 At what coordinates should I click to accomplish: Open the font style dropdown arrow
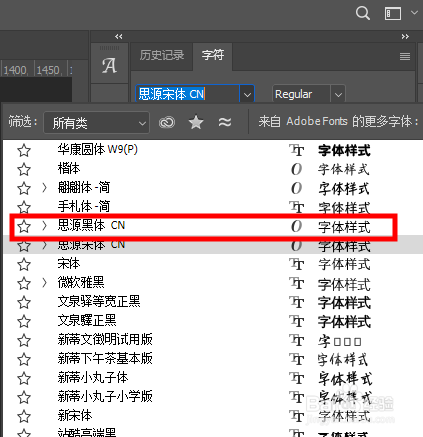click(338, 95)
